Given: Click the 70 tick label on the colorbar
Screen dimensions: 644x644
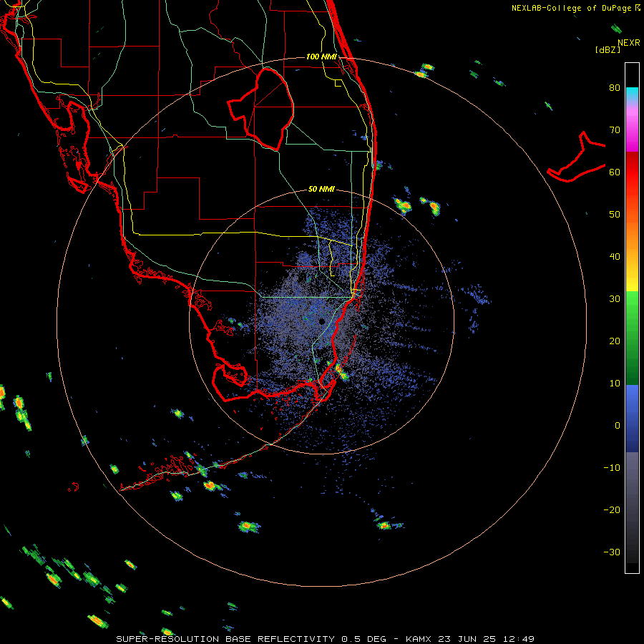Looking at the screenshot, I should point(615,130).
